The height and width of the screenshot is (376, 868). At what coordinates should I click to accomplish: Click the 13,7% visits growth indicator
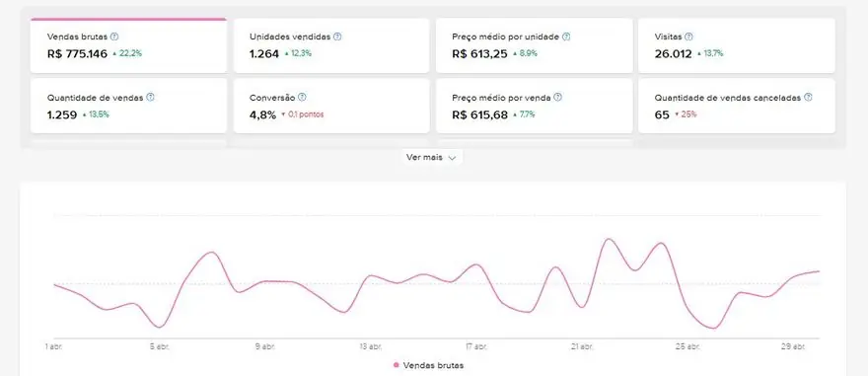pyautogui.click(x=710, y=53)
